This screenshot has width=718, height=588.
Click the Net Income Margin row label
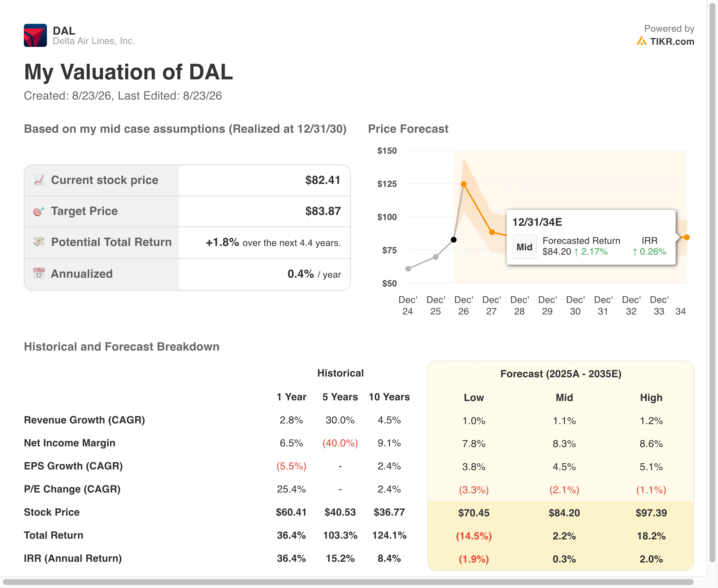click(x=69, y=443)
